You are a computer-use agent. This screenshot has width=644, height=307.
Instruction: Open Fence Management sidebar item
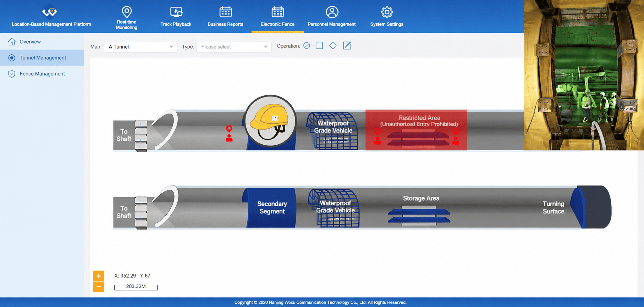(x=42, y=74)
